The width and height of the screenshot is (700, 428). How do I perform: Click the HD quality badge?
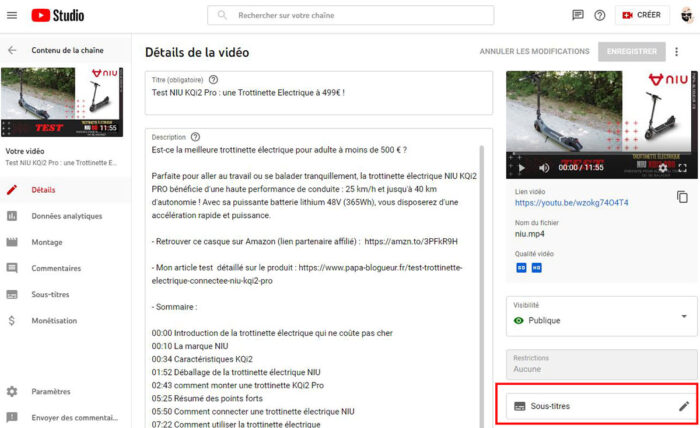[x=537, y=268]
